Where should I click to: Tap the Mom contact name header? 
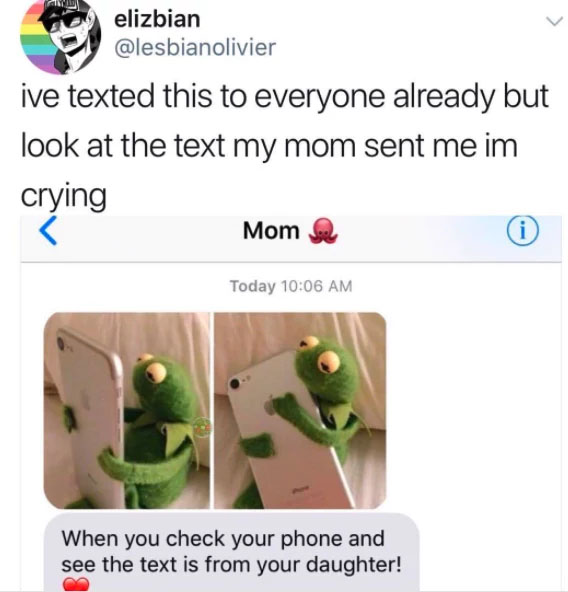pyautogui.click(x=271, y=230)
